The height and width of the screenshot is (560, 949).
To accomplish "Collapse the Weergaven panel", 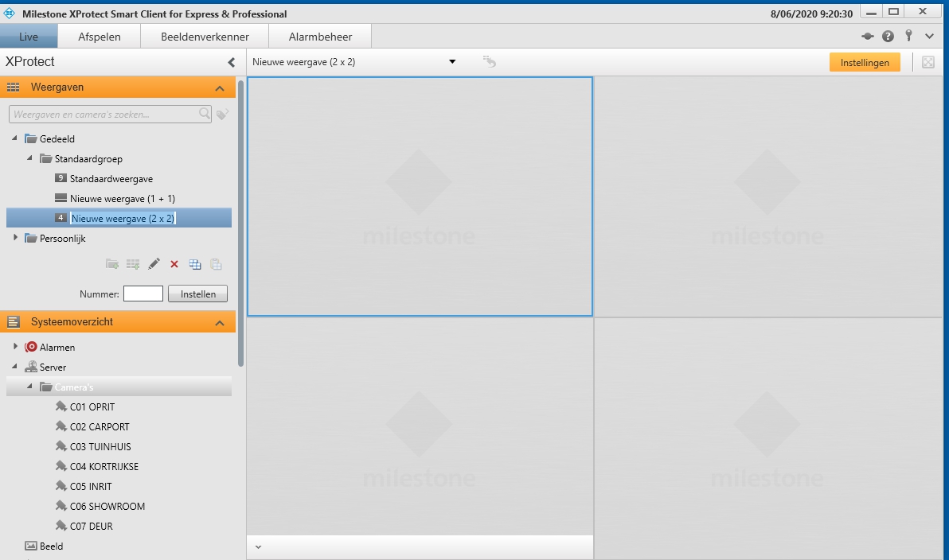I will coord(220,88).
